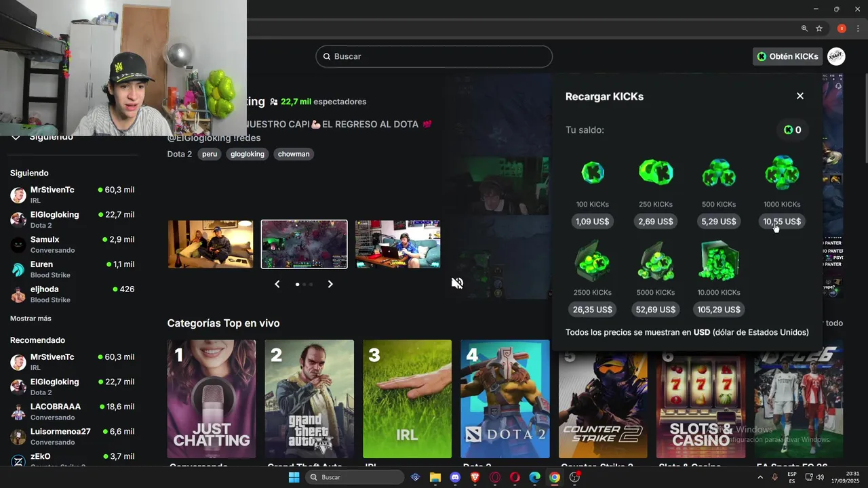Select the 5000 KICKs chest icon
868x488 pixels.
(x=656, y=261)
